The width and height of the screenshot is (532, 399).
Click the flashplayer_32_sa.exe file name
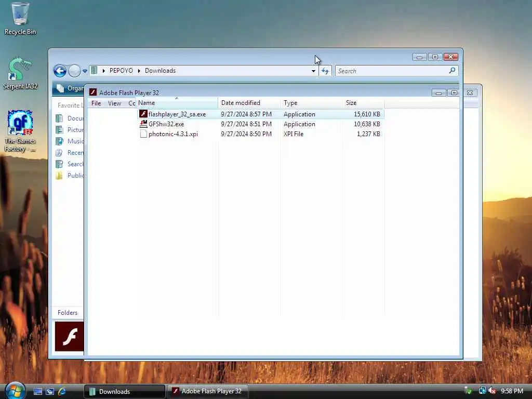click(177, 114)
